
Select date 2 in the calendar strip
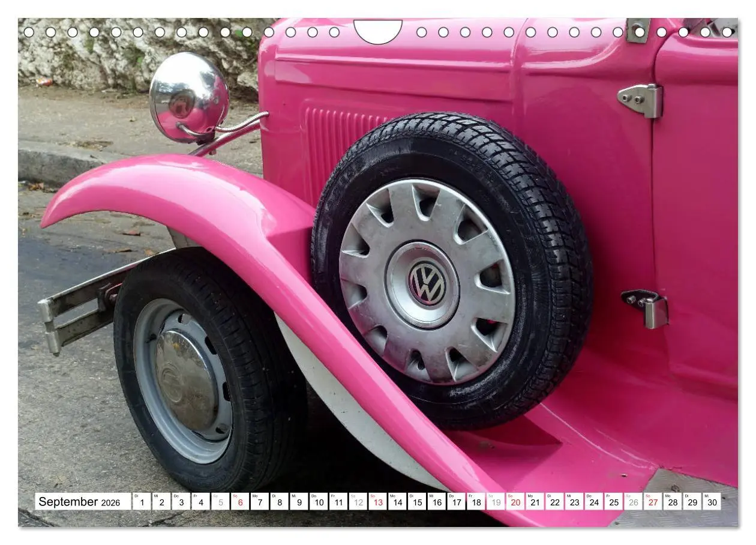point(161,502)
